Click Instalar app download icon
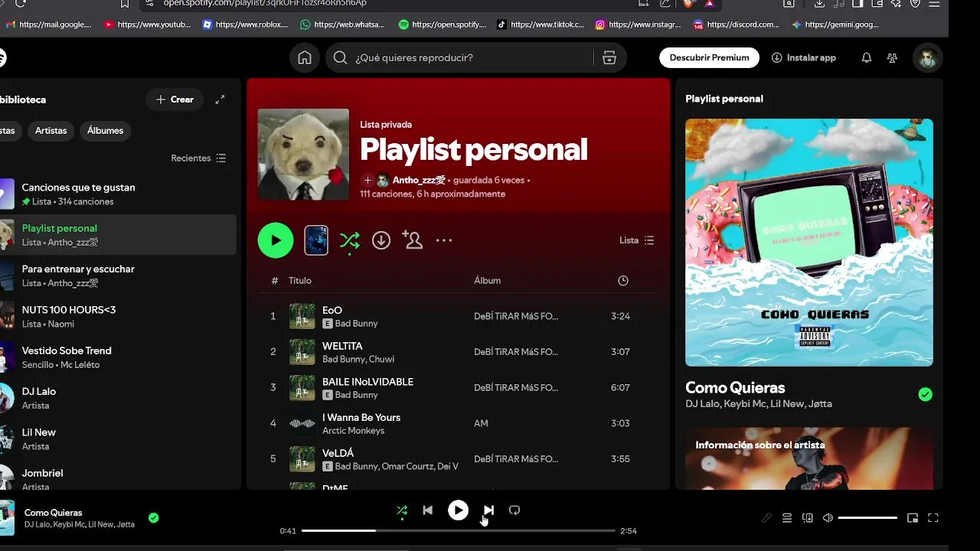980x551 pixels. point(777,58)
